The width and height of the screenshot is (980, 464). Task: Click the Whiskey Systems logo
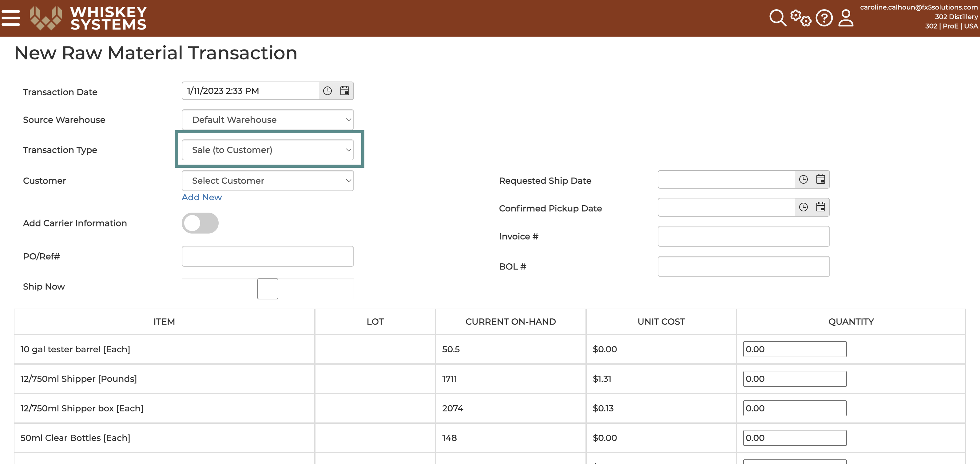(88, 18)
